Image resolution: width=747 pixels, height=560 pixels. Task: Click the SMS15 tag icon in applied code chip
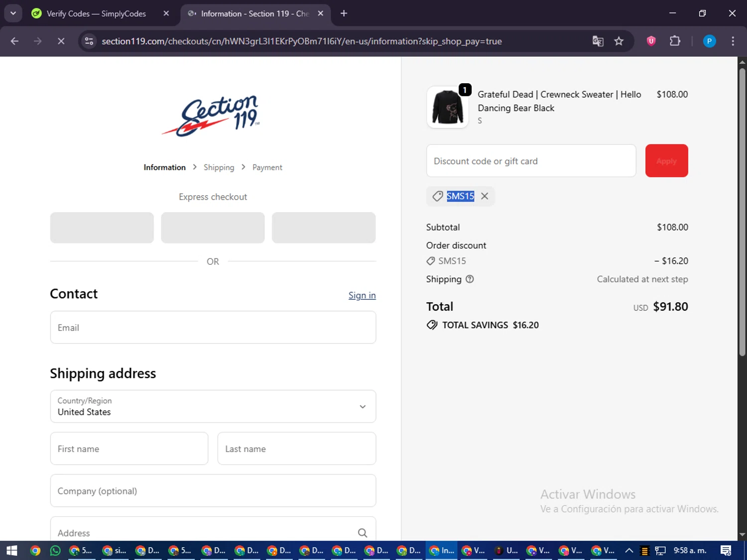pyautogui.click(x=437, y=196)
